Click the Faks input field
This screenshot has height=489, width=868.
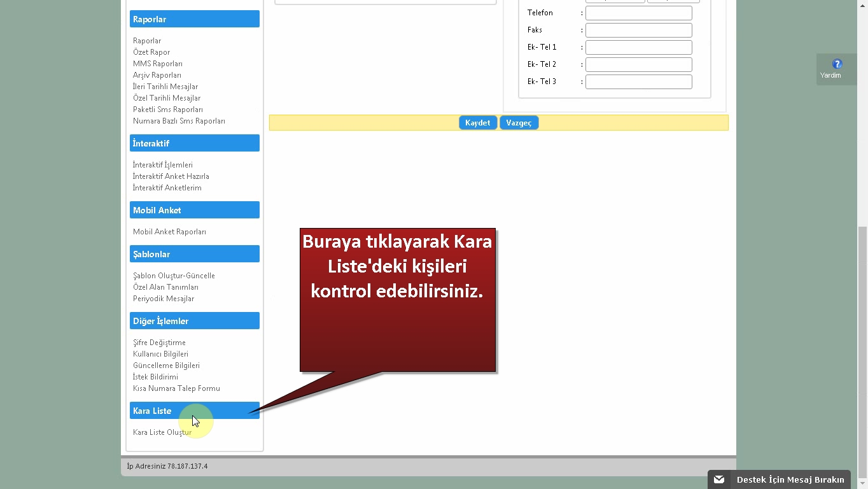[x=638, y=30]
